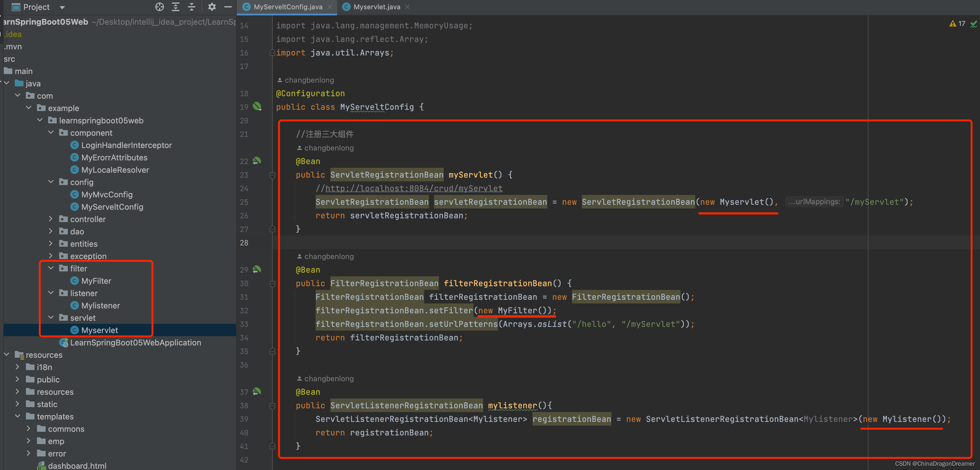This screenshot has width=980, height=470.
Task: Click Spring bean gutter icon on line 19
Action: [257, 106]
